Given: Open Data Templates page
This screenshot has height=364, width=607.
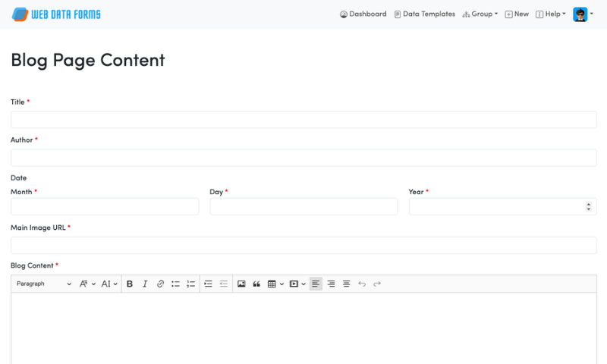Looking at the screenshot, I should pos(424,14).
